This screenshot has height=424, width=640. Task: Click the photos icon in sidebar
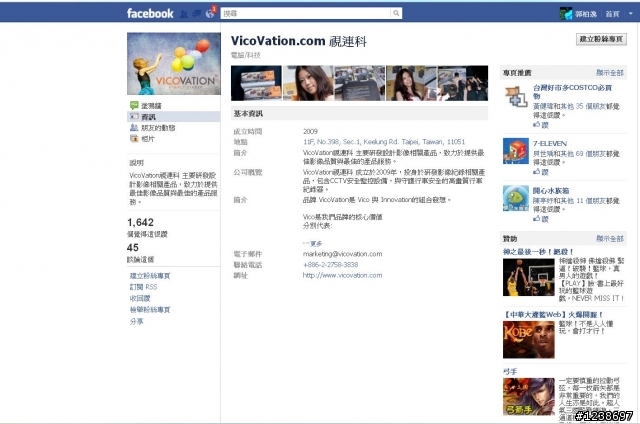click(134, 139)
